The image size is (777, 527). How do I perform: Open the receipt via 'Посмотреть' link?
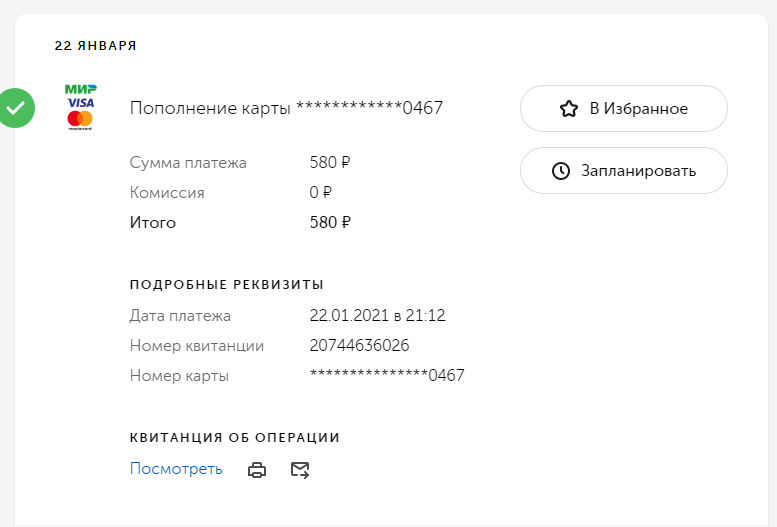(x=176, y=469)
